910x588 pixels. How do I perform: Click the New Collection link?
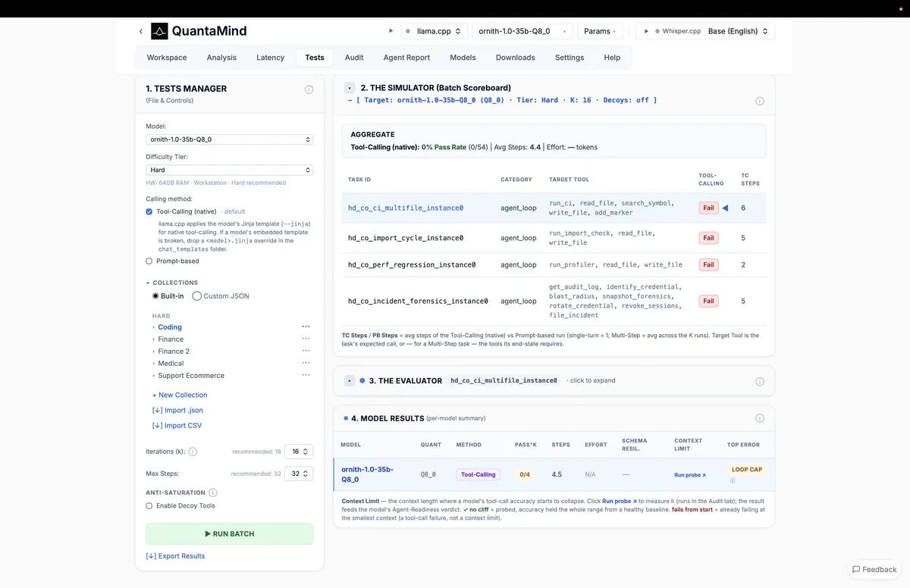click(180, 395)
